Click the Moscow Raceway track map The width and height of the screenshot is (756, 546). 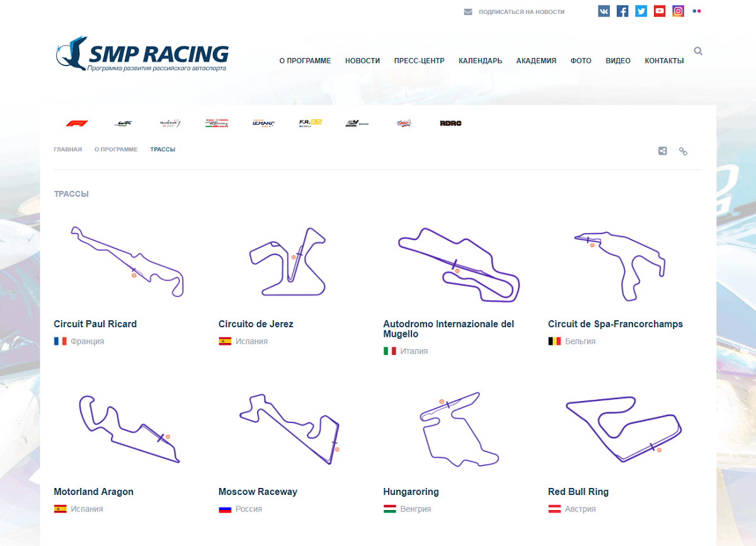tap(290, 429)
